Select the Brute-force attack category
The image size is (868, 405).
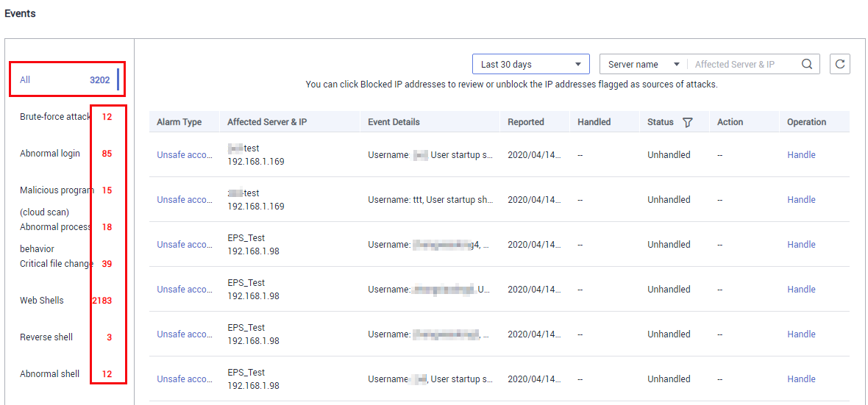click(x=66, y=117)
